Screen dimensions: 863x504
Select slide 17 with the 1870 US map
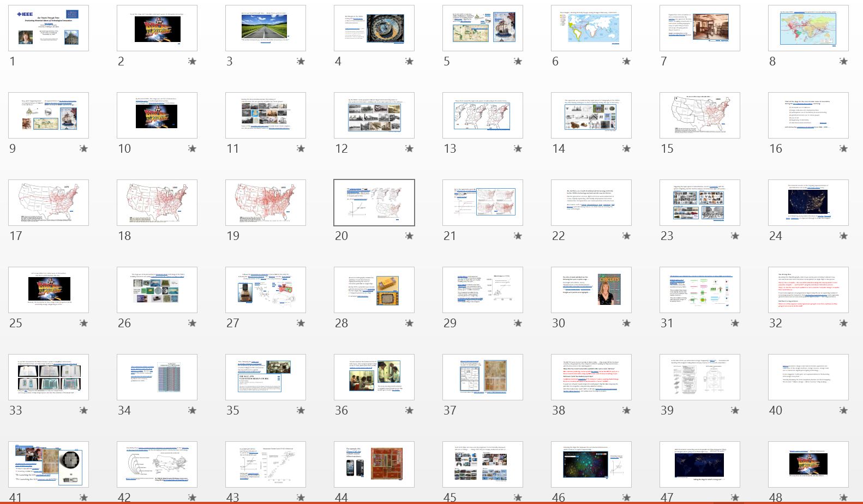(49, 203)
